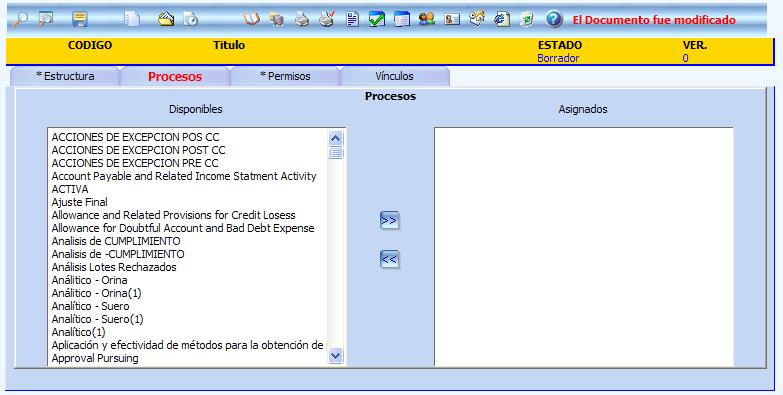Click the window search preview icon
This screenshot has width=783, height=395.
[46, 19]
